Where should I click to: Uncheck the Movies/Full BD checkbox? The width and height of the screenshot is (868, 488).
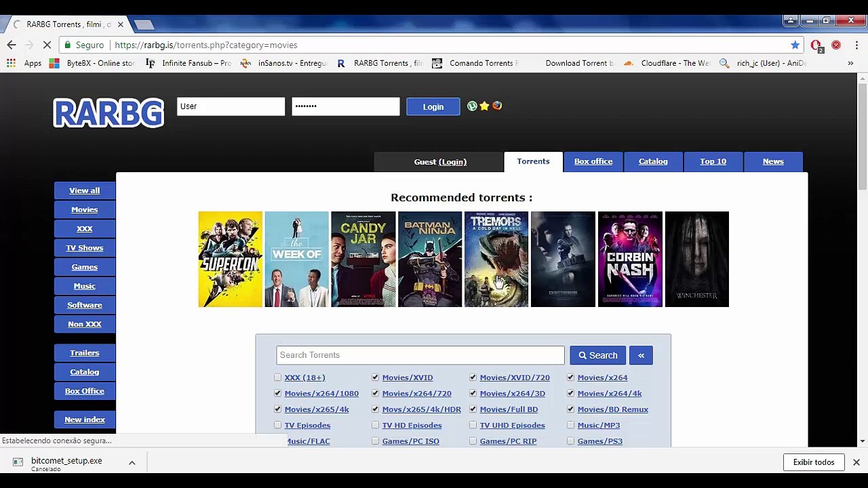(473, 409)
